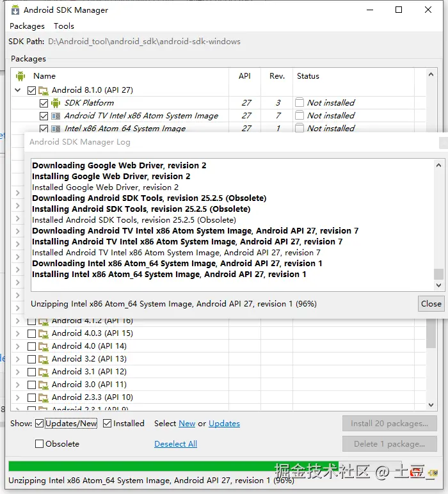The width and height of the screenshot is (448, 494).
Task: Select New packages link
Action: [x=187, y=424]
